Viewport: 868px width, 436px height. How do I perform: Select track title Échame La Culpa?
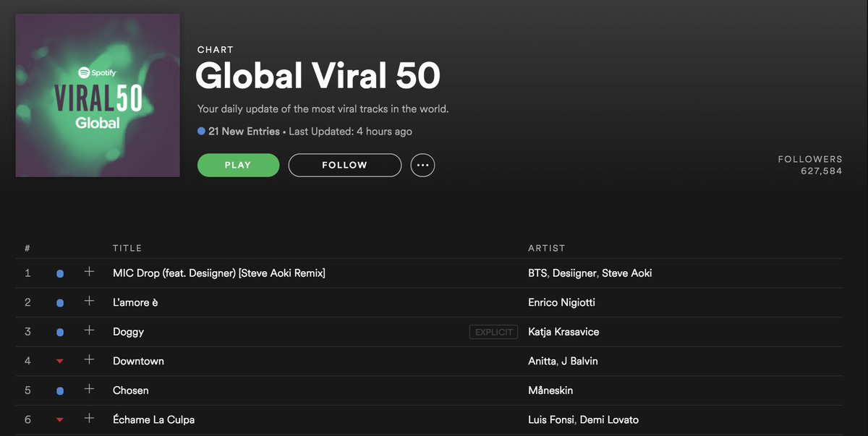tap(153, 419)
